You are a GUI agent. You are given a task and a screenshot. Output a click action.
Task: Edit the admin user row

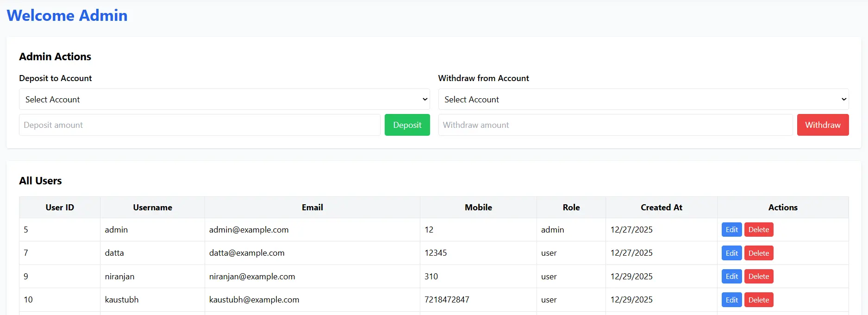[731, 230]
